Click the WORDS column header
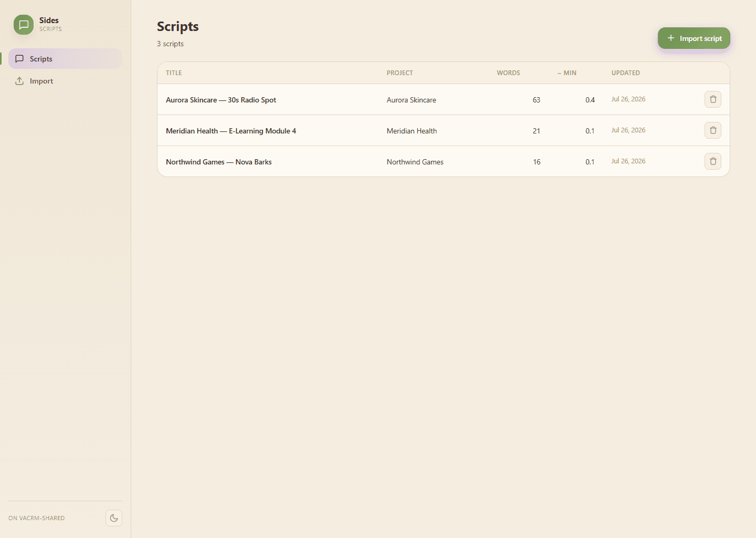This screenshot has height=538, width=756. click(x=508, y=73)
